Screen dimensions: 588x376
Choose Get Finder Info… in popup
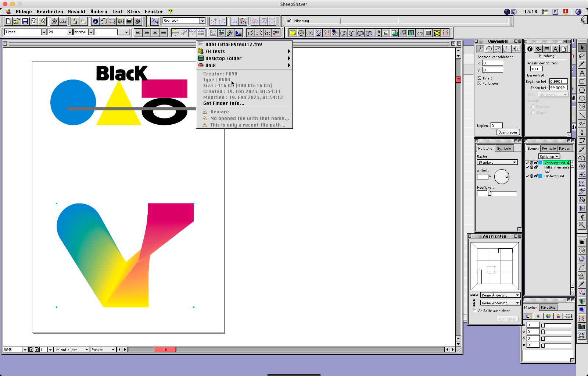pyautogui.click(x=223, y=103)
